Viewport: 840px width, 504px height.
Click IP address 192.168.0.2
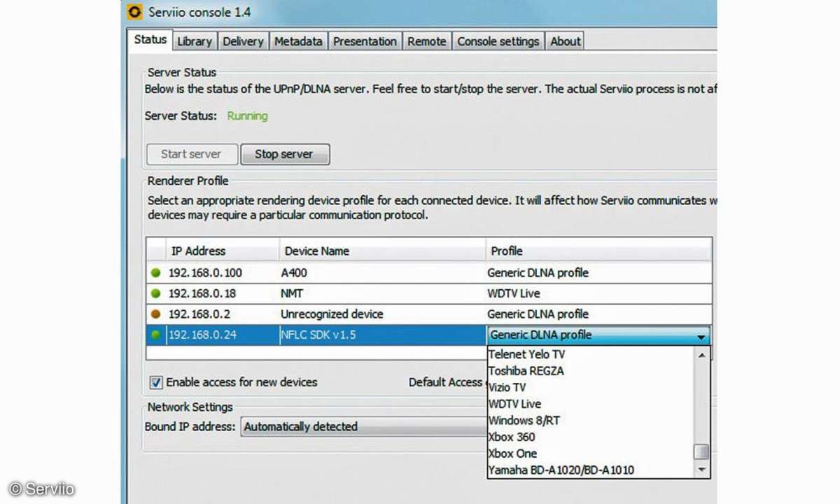[x=199, y=314]
